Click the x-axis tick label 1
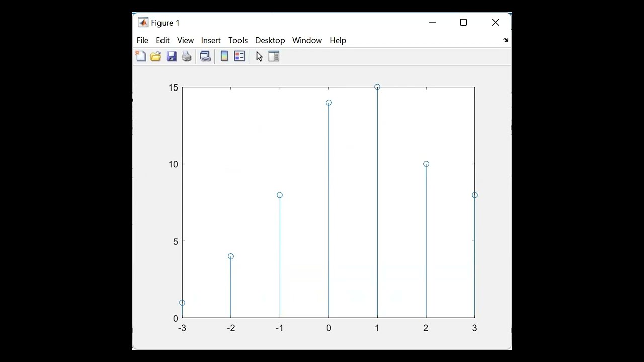The image size is (644, 362). point(377,328)
